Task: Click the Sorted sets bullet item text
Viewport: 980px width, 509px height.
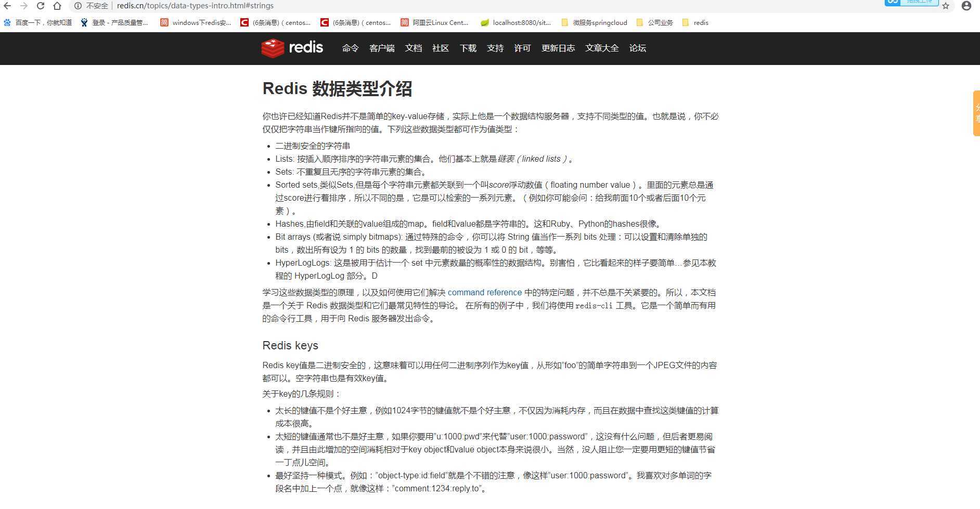Action: click(494, 198)
